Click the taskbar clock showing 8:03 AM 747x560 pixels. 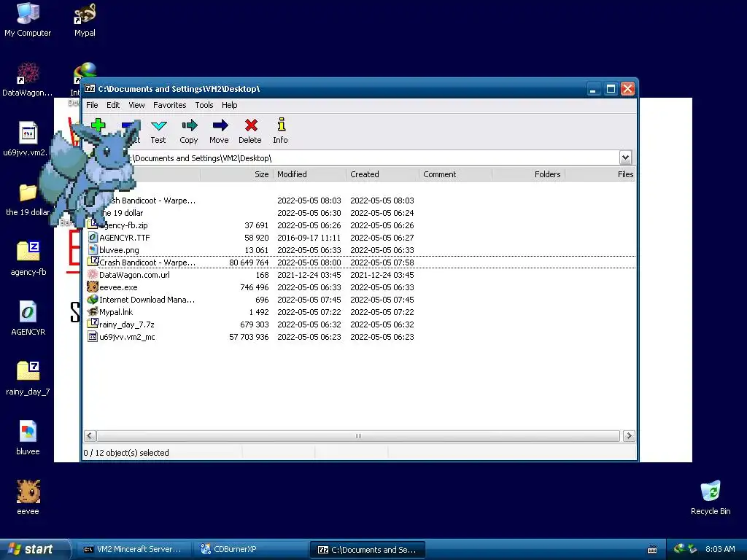(x=720, y=549)
